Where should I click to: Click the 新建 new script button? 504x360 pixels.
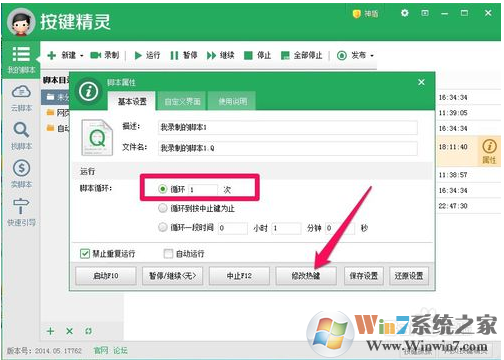(x=62, y=55)
